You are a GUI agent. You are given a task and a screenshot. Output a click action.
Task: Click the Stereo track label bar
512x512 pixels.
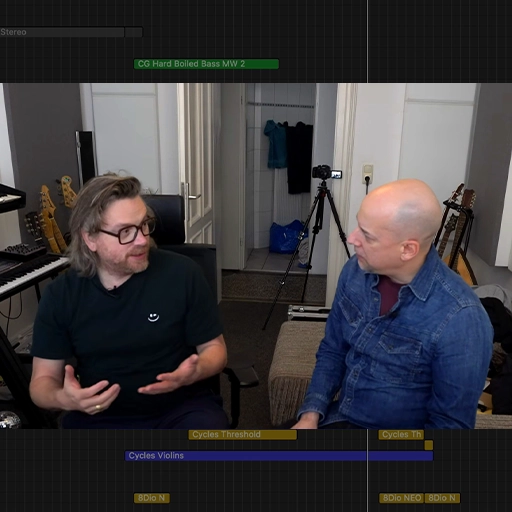[x=62, y=32]
